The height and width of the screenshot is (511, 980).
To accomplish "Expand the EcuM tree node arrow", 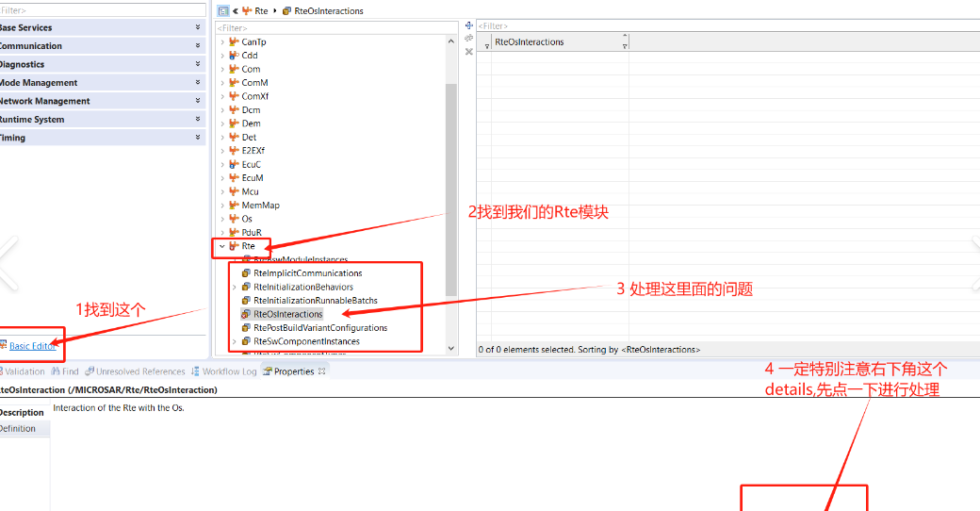I will coord(221,177).
